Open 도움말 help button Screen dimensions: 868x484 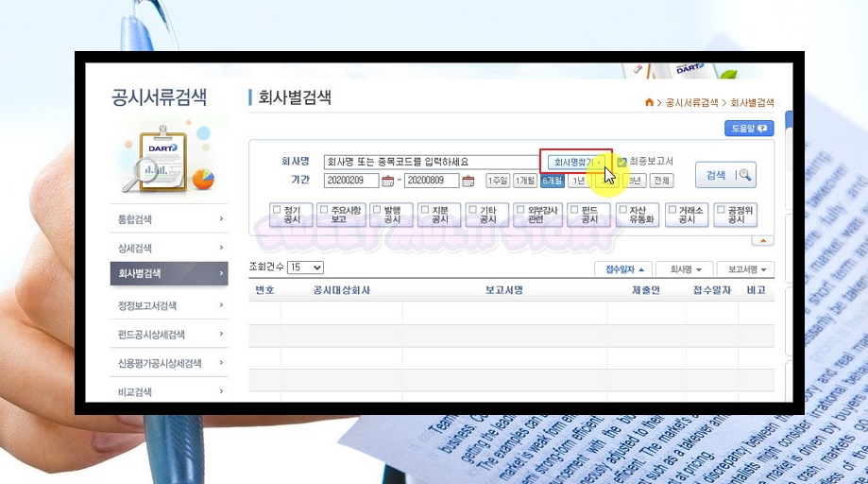coord(749,129)
